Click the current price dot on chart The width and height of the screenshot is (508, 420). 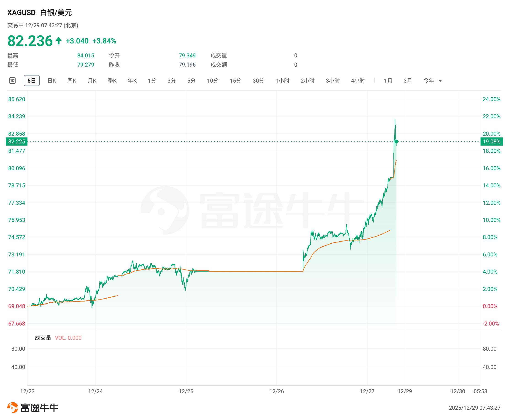pyautogui.click(x=396, y=141)
